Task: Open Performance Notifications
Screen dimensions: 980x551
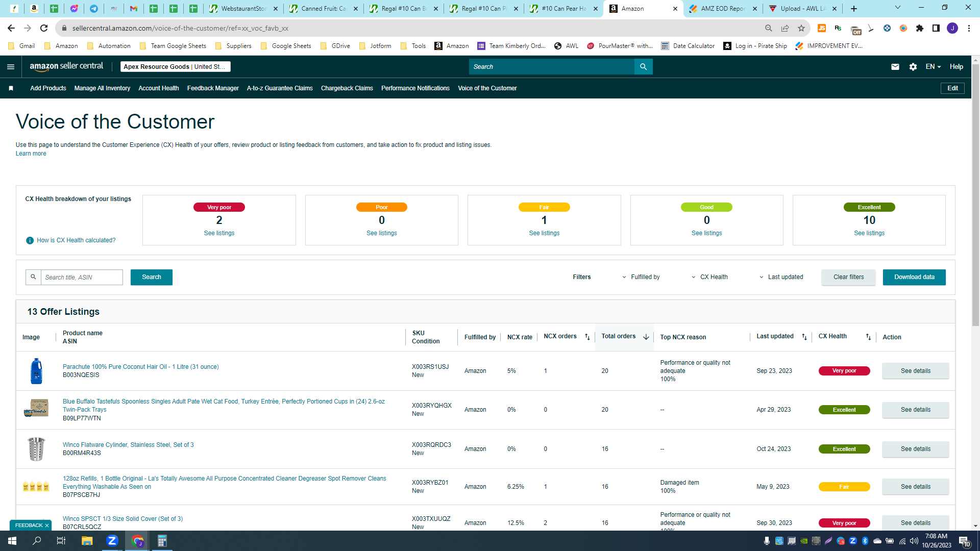Action: (415, 88)
